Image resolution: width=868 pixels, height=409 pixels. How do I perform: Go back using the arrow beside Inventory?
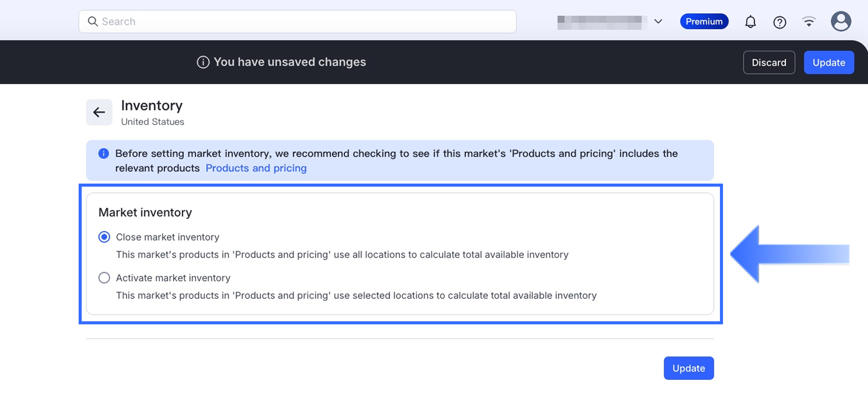coord(99,112)
